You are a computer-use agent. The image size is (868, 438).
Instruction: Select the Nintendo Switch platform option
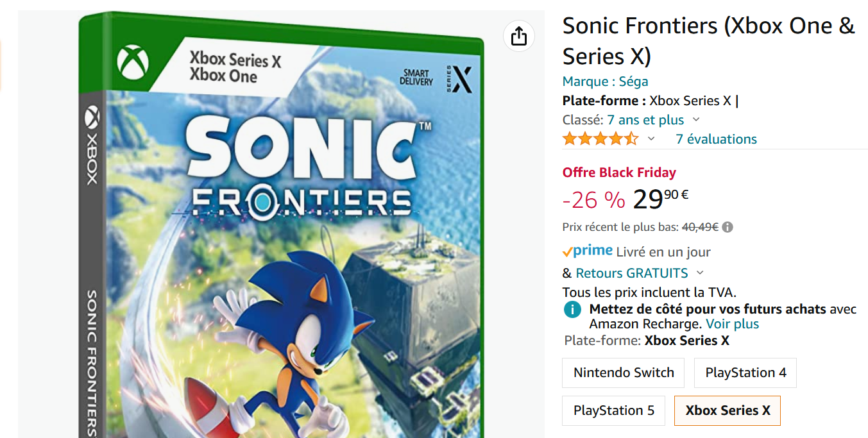(624, 373)
